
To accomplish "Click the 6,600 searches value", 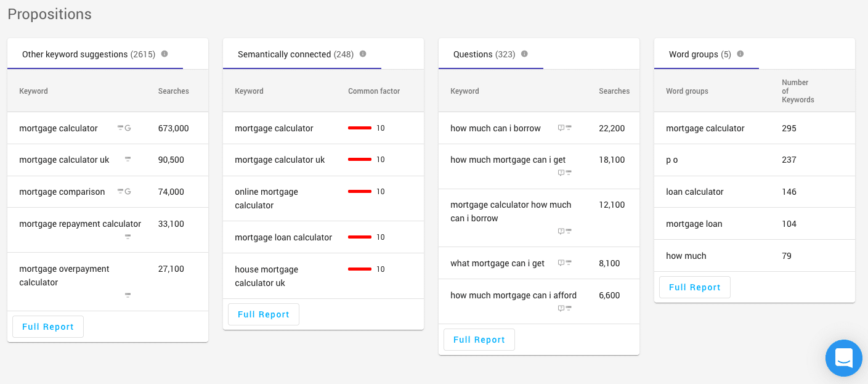I will pos(609,295).
